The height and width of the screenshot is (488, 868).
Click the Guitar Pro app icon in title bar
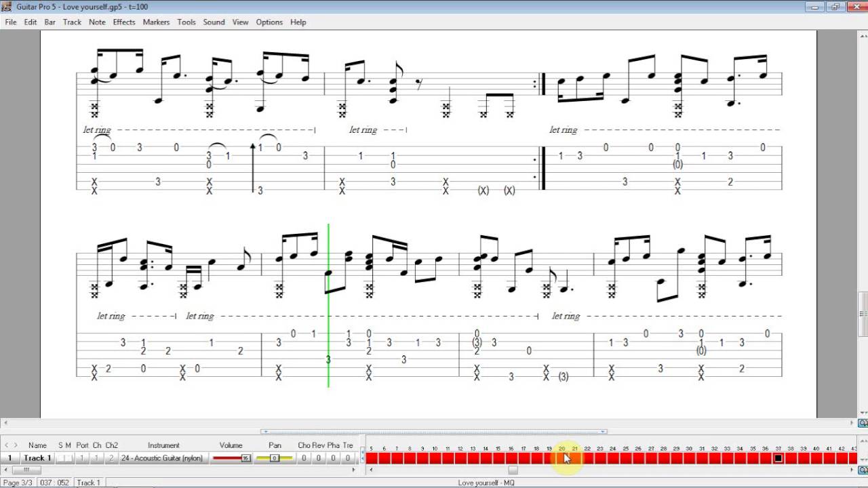coord(7,7)
